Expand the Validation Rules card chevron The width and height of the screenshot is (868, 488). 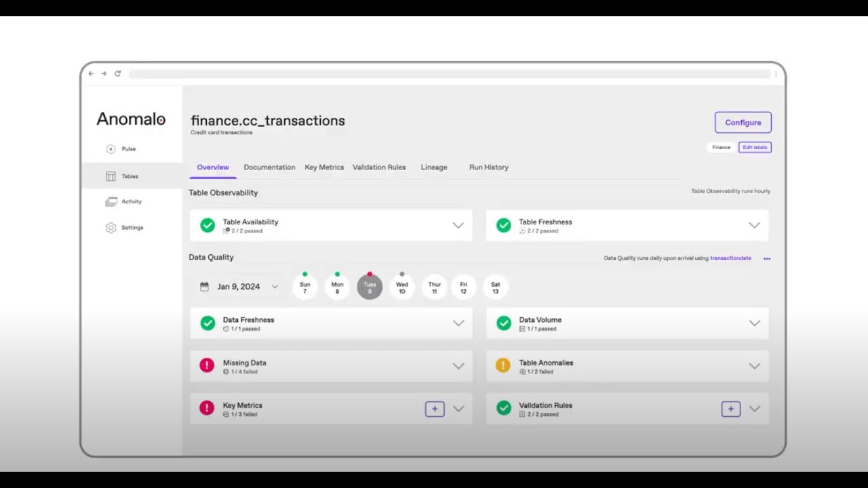[x=754, y=409]
